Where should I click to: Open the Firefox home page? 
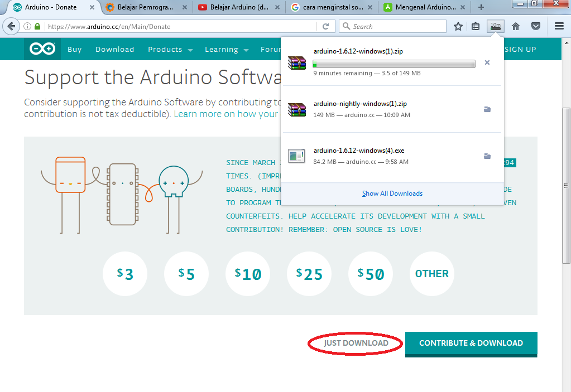coord(515,26)
